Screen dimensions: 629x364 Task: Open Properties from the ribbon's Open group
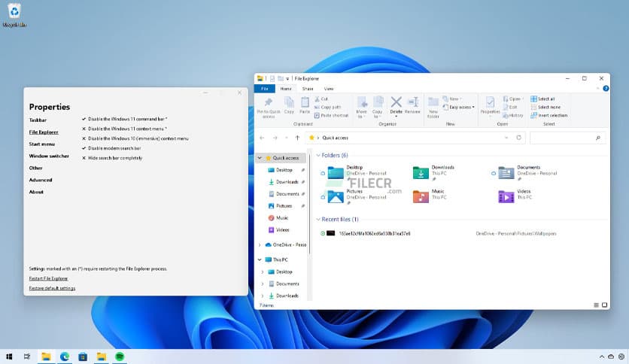(x=490, y=103)
